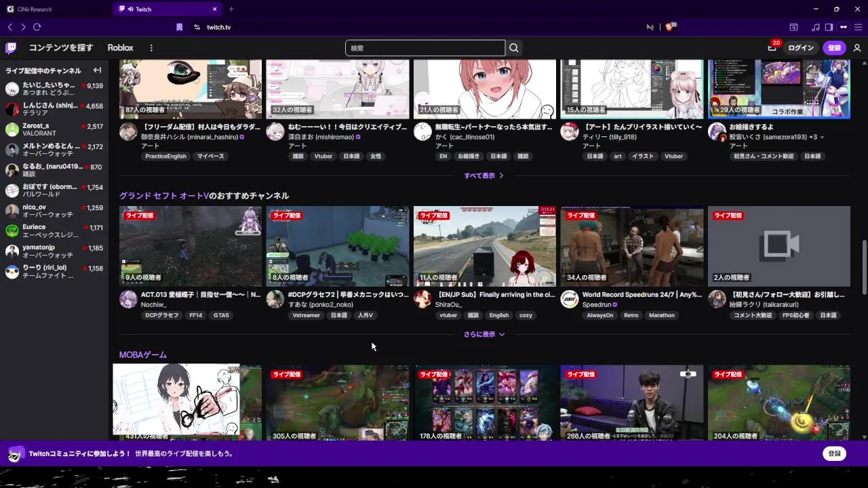Open the Brave Shields lion icon
This screenshot has height=488, width=868.
coord(670,26)
